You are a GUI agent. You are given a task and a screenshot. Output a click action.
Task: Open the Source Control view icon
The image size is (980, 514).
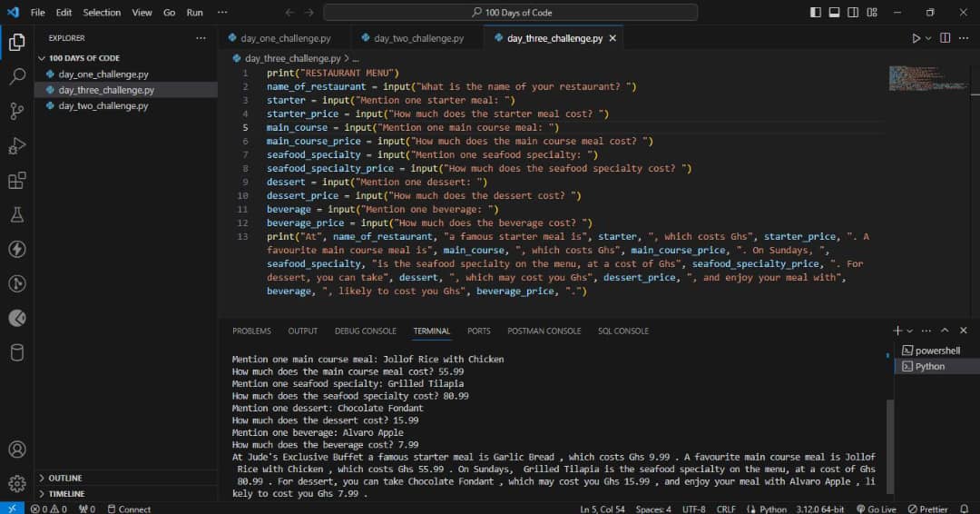pos(17,112)
